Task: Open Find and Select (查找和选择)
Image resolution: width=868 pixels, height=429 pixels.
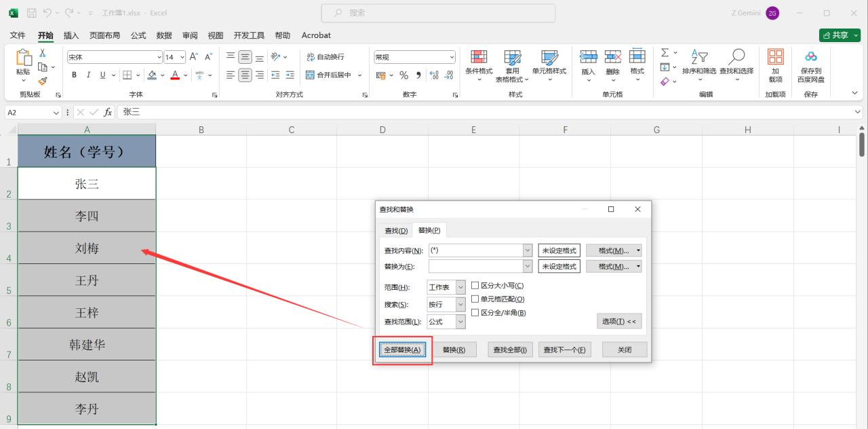Action: click(736, 66)
